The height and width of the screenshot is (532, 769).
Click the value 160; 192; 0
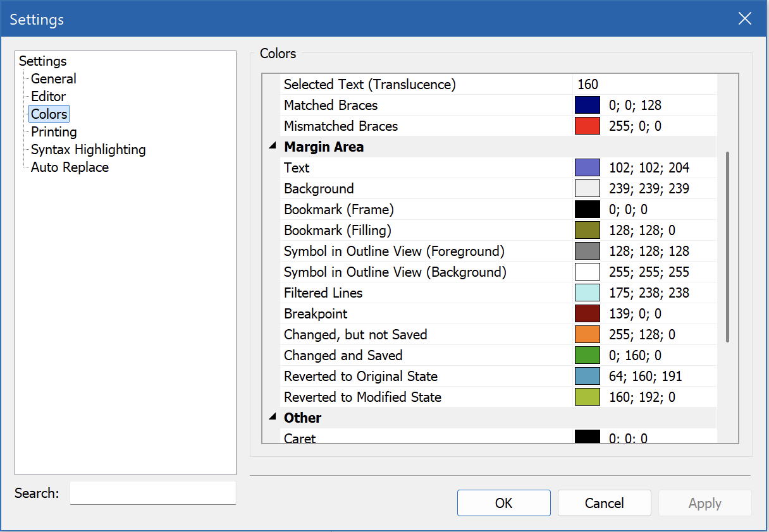[x=642, y=397]
